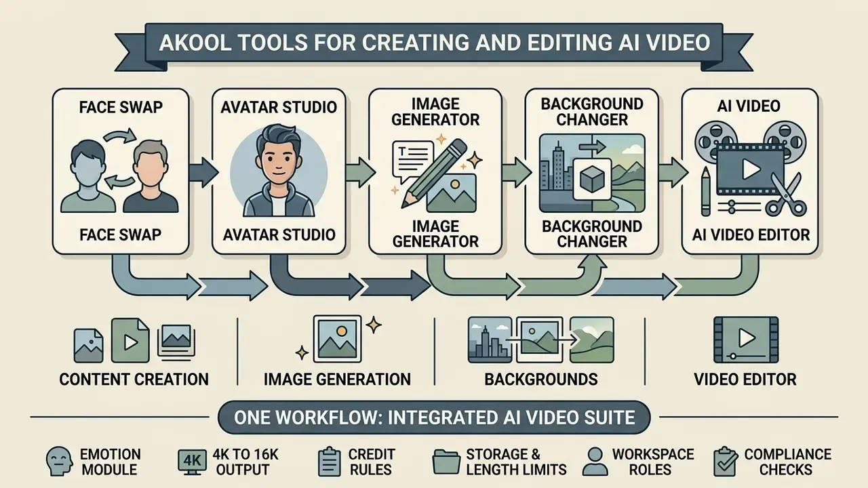Click the "BACKGROUNDS" label

click(541, 380)
